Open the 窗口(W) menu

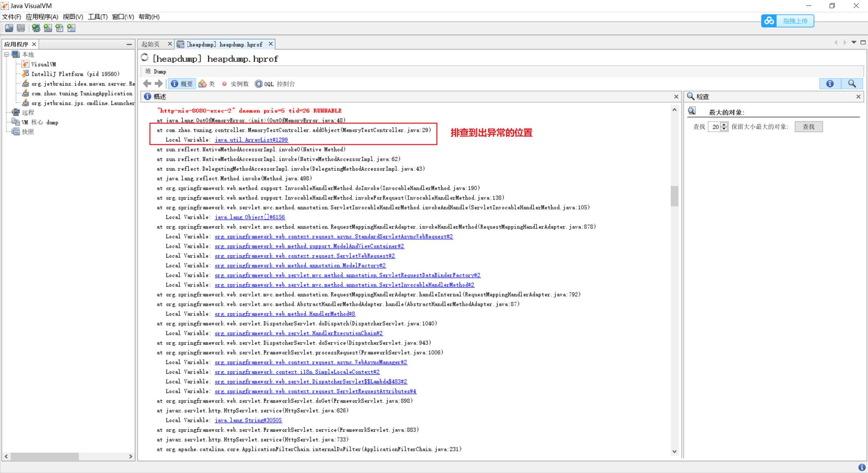[x=123, y=17]
